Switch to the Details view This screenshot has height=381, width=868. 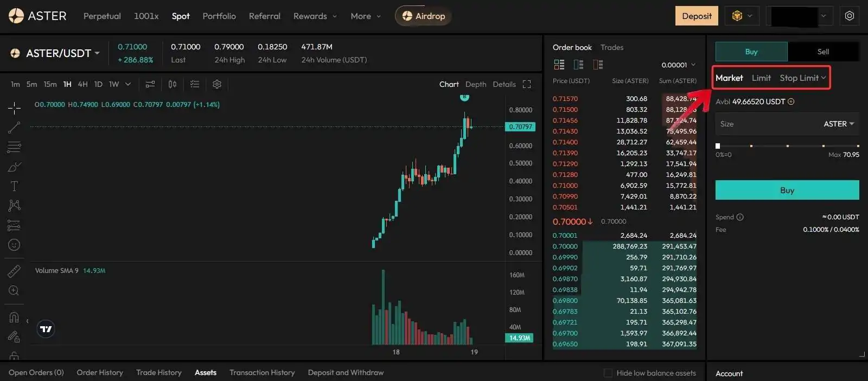click(504, 84)
